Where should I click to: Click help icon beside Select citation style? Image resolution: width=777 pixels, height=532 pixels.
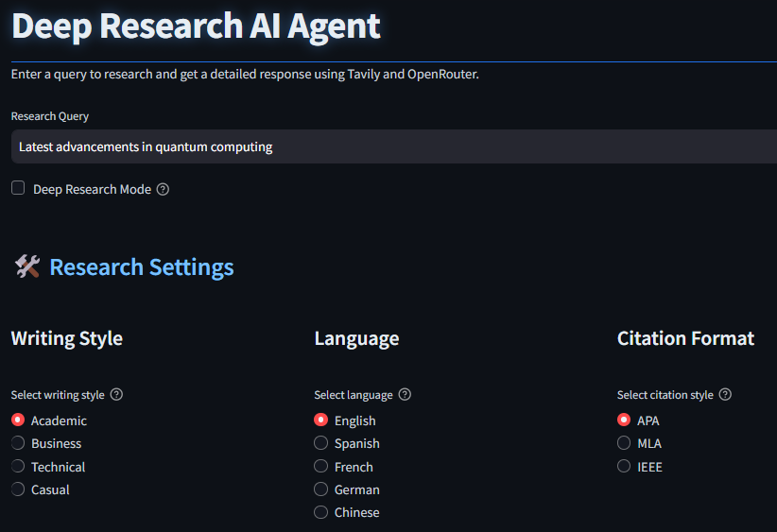[x=726, y=395]
